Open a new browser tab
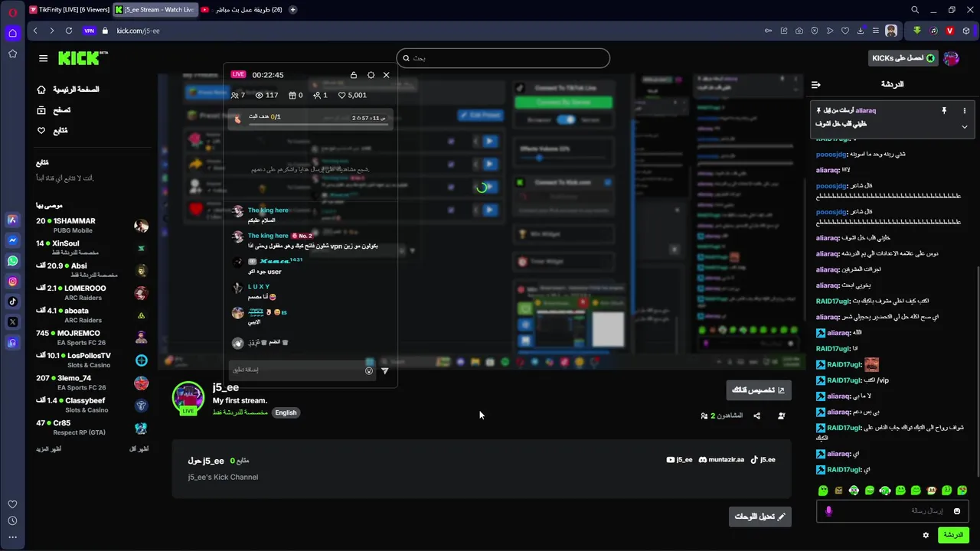 293,10
